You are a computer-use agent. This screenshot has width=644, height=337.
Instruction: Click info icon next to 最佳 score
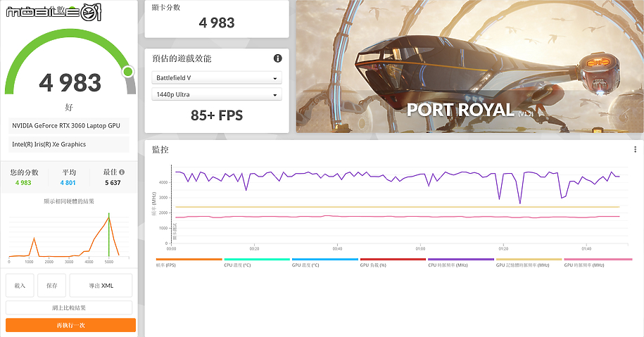(x=122, y=172)
